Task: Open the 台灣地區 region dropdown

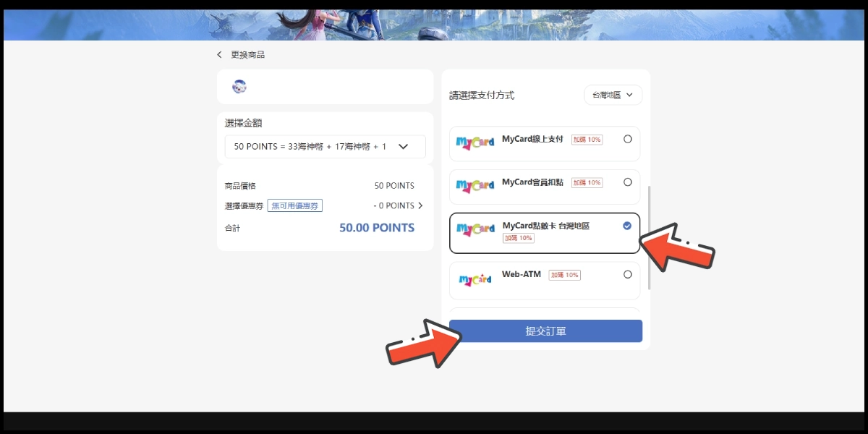Action: coord(613,95)
